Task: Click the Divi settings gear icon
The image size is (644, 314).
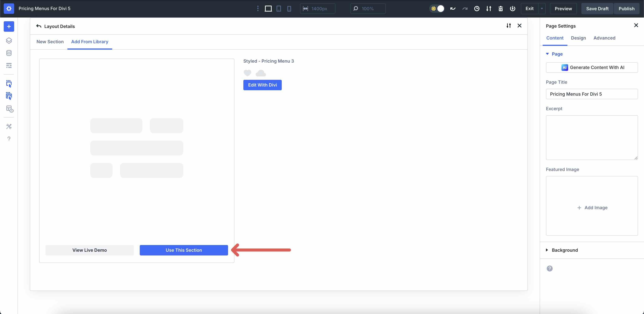Action: pyautogui.click(x=9, y=8)
